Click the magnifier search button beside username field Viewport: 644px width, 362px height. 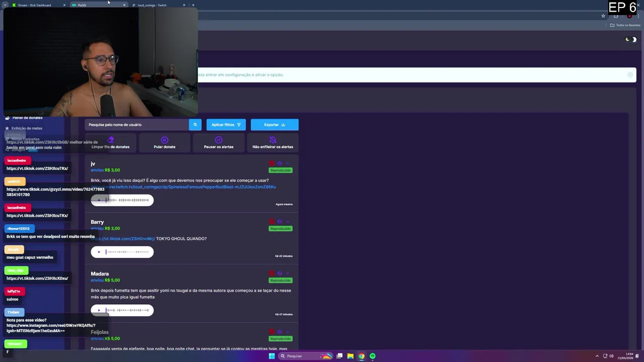pyautogui.click(x=195, y=125)
